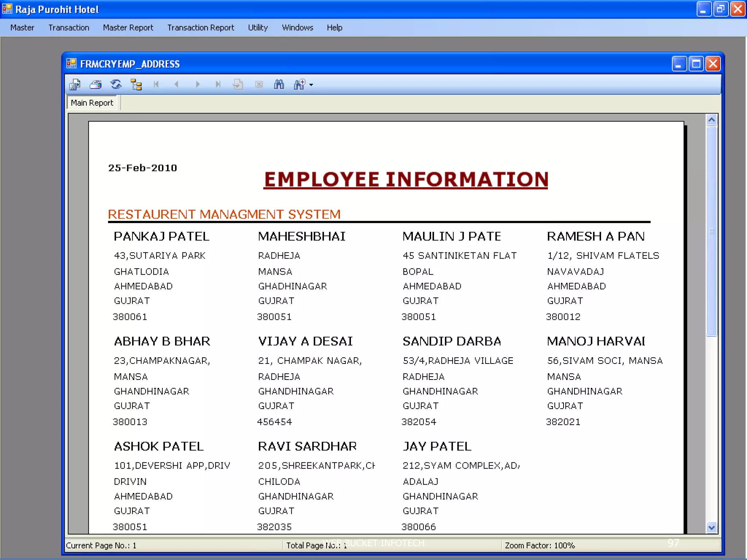Open the Master Report menu
The width and height of the screenshot is (747, 560).
pos(128,28)
